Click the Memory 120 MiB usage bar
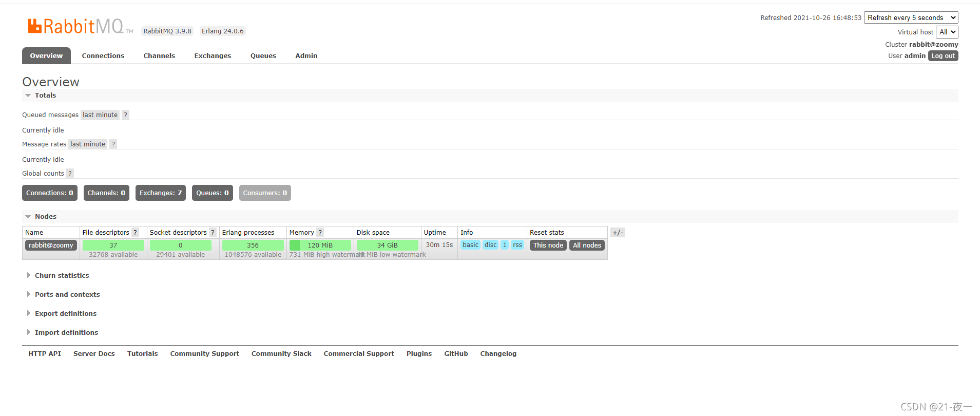This screenshot has width=980, height=416. 320,245
